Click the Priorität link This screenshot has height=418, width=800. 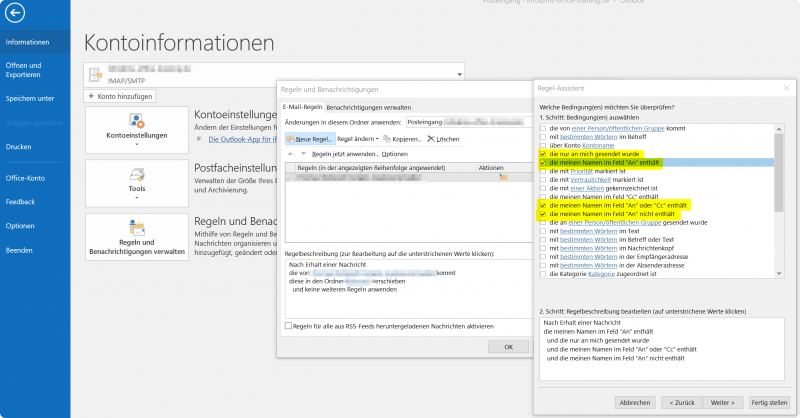(582, 171)
